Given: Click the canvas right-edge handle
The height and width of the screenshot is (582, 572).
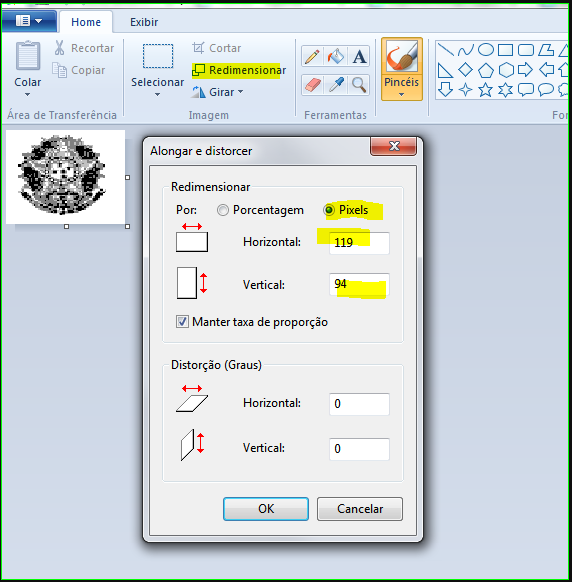Looking at the screenshot, I should click(x=127, y=177).
